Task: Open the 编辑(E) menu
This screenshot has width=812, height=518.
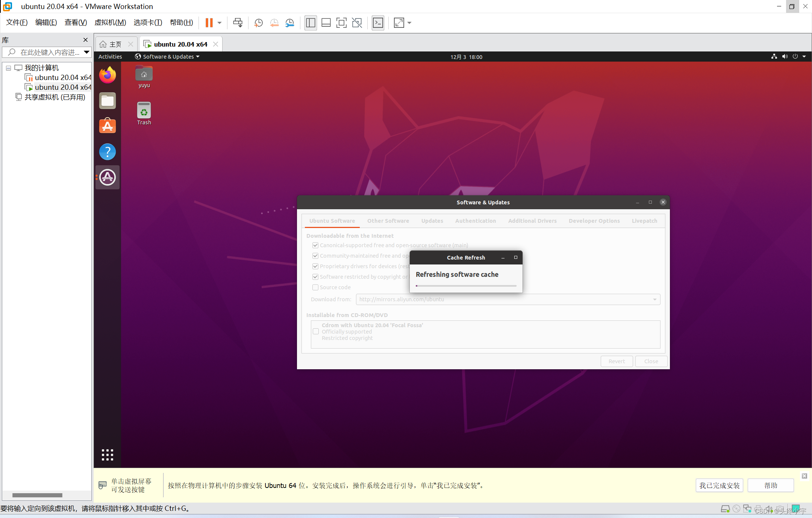Action: pyautogui.click(x=46, y=23)
